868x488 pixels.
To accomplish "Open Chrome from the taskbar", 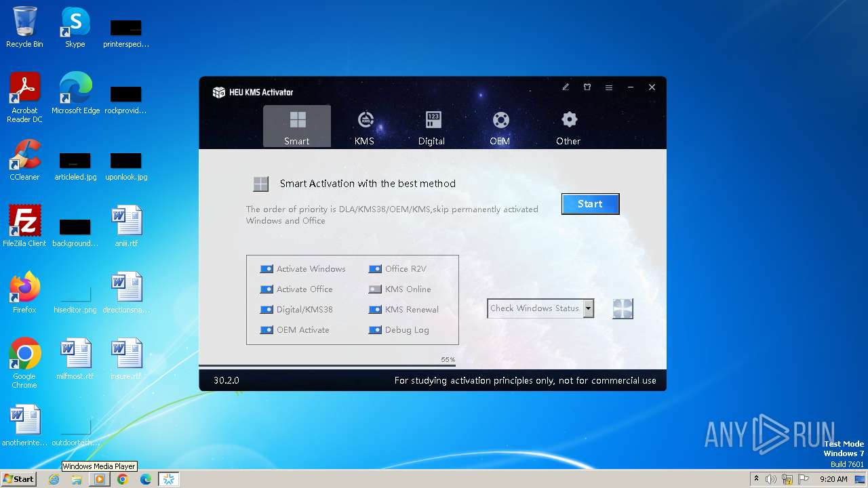I will 123,479.
